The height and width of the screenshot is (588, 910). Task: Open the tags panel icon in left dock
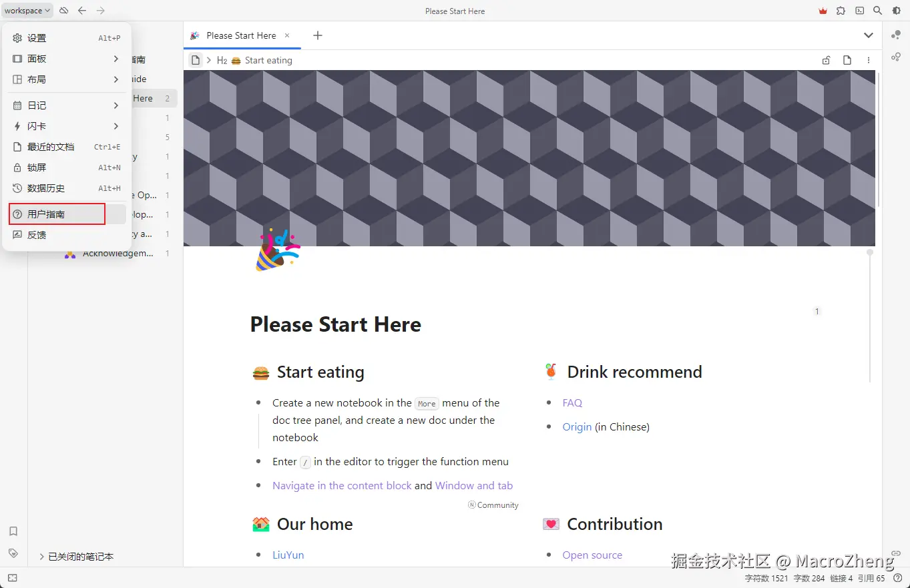13,553
